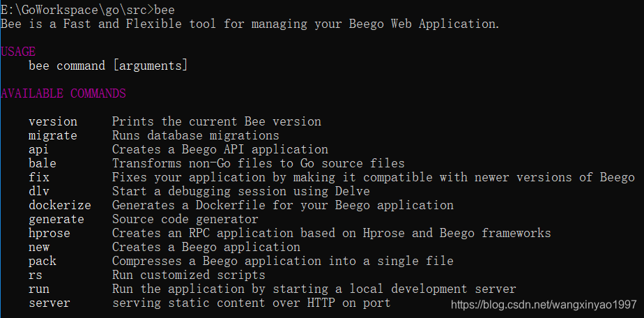Select the 'hprose' command entry
The height and width of the screenshot is (318, 644).
coord(49,233)
